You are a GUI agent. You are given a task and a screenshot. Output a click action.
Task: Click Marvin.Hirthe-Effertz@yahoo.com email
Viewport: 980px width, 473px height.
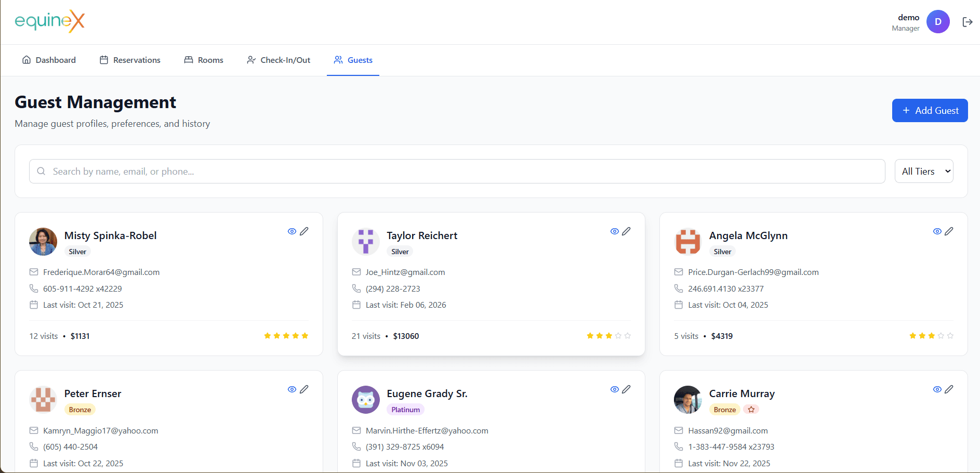click(x=427, y=430)
